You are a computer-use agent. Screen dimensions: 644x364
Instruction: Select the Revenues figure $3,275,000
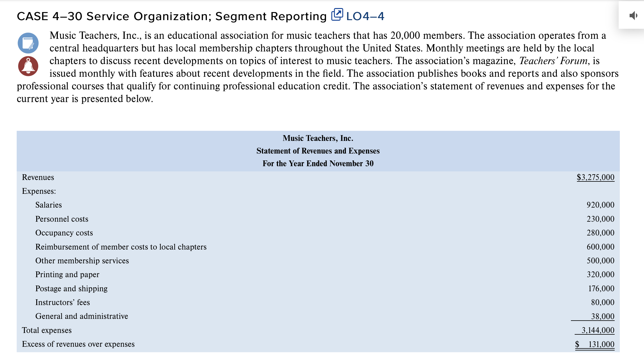pyautogui.click(x=596, y=177)
